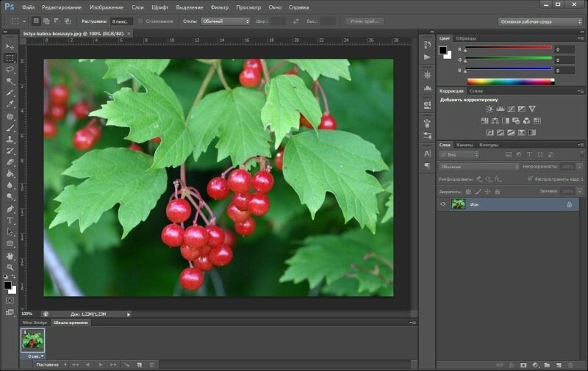This screenshot has width=588, height=371.
Task: Open the Фильтр menu
Action: point(219,7)
